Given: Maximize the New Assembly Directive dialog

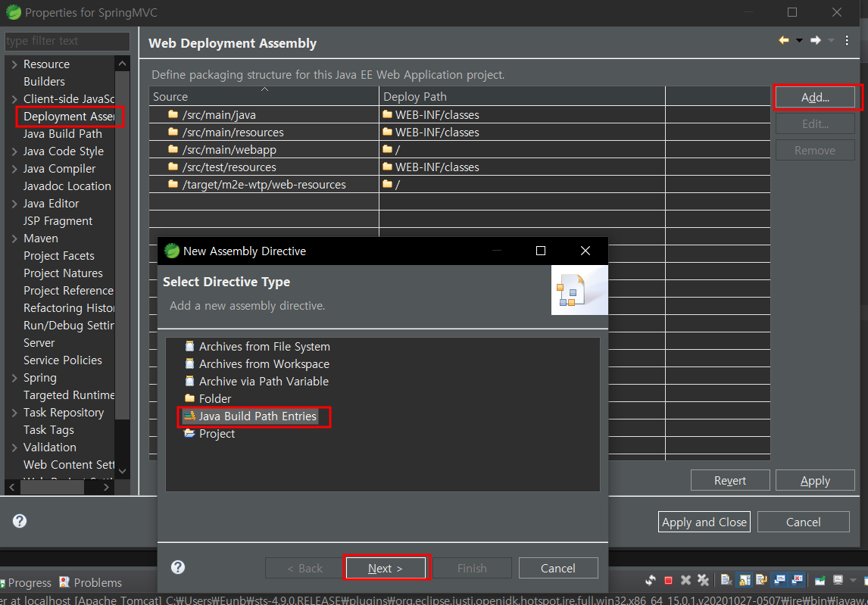Looking at the screenshot, I should (541, 251).
